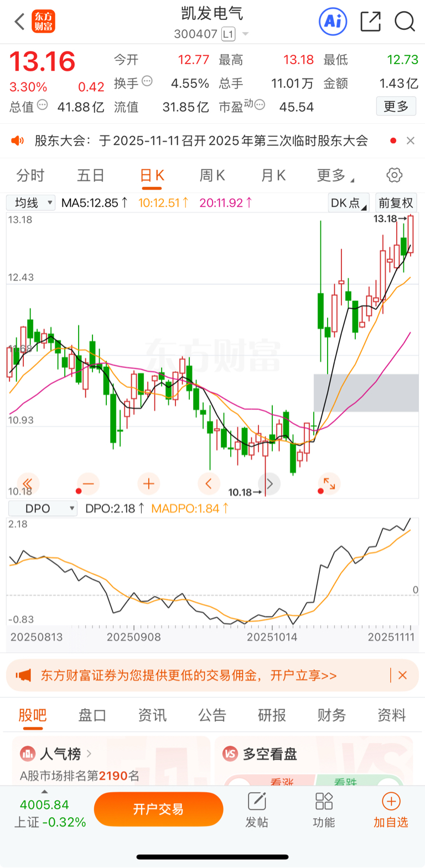This screenshot has width=425, height=868.
Task: Tap the back arrow icon
Action: coord(19,22)
